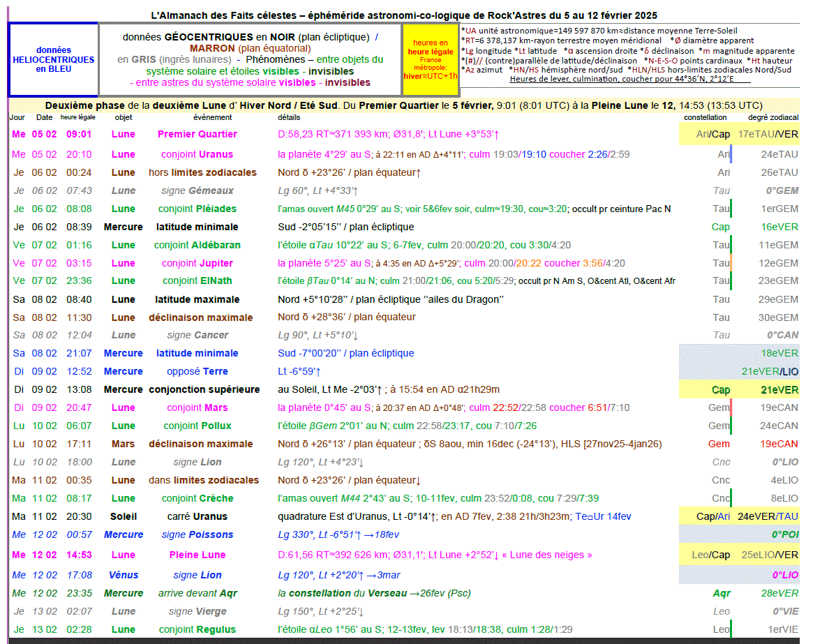The height and width of the screenshot is (644, 813).
Task: Select the 'conjoint Jupiter' event
Action: 197,263
